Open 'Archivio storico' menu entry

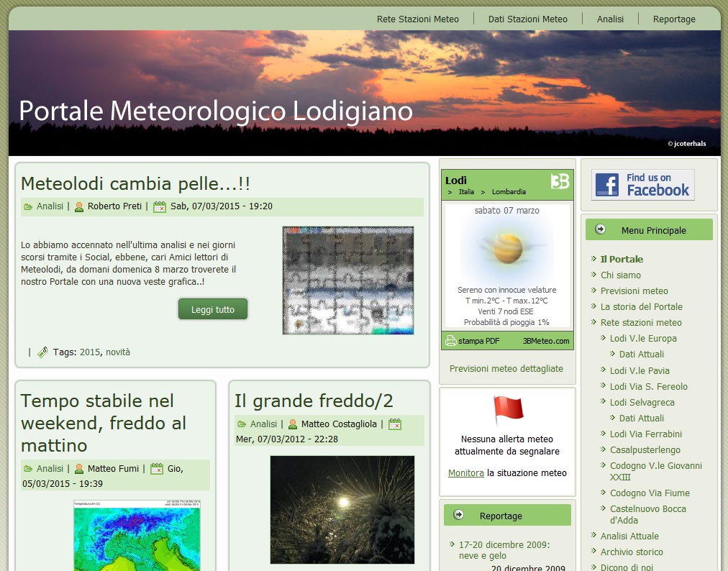click(x=632, y=552)
